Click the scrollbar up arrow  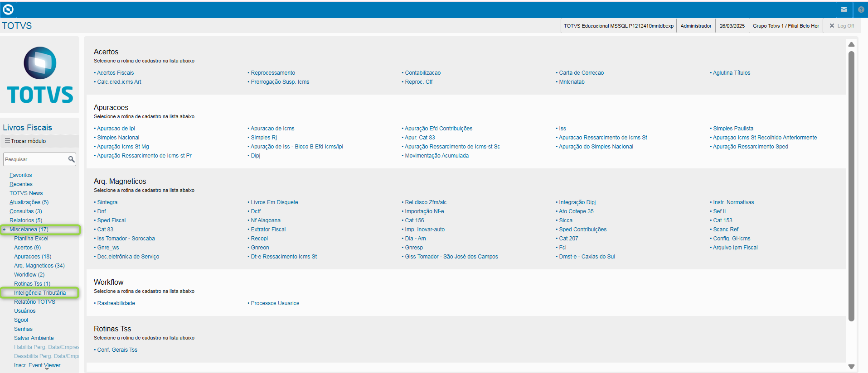851,44
